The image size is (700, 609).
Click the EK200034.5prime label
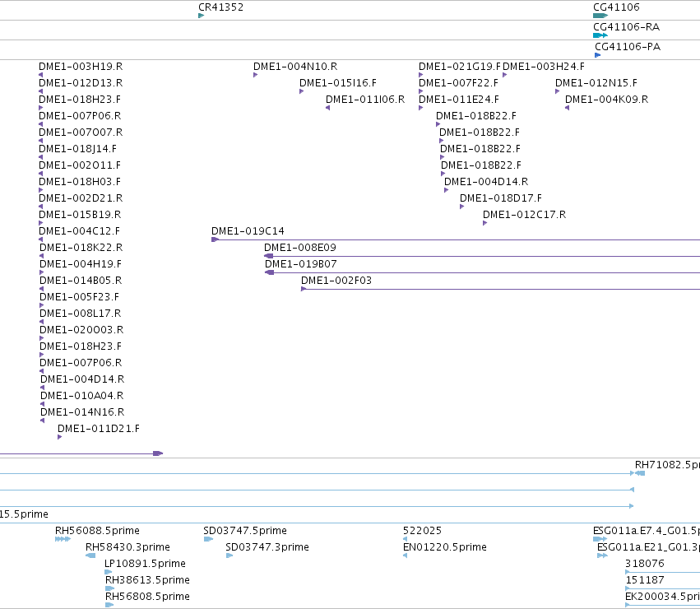662,597
